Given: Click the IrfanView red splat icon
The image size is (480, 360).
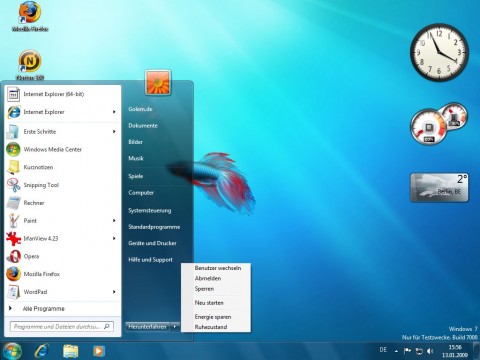Looking at the screenshot, I should coord(14,238).
